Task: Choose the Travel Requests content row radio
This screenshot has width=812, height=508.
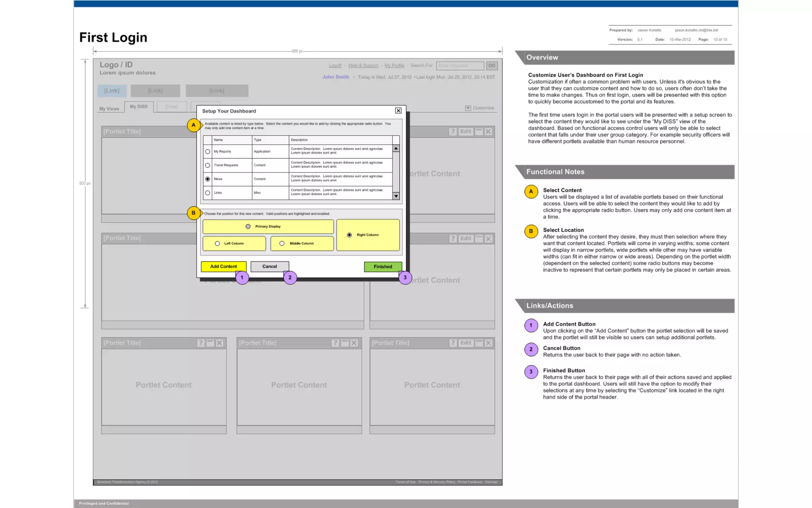Action: (207, 165)
